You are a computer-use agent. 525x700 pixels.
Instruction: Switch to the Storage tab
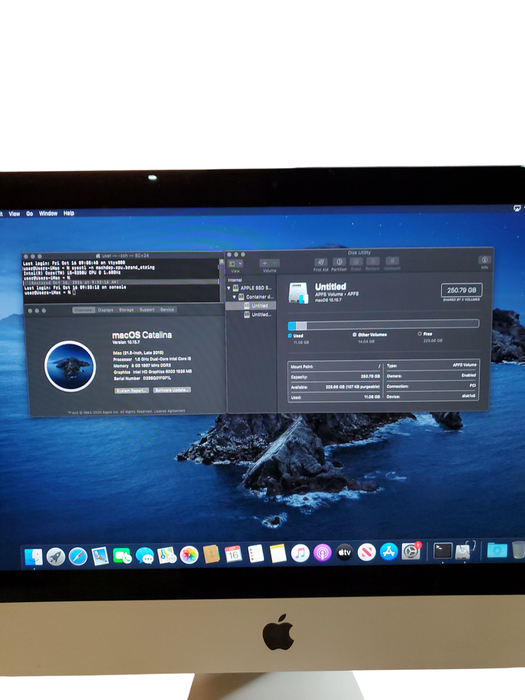click(126, 310)
